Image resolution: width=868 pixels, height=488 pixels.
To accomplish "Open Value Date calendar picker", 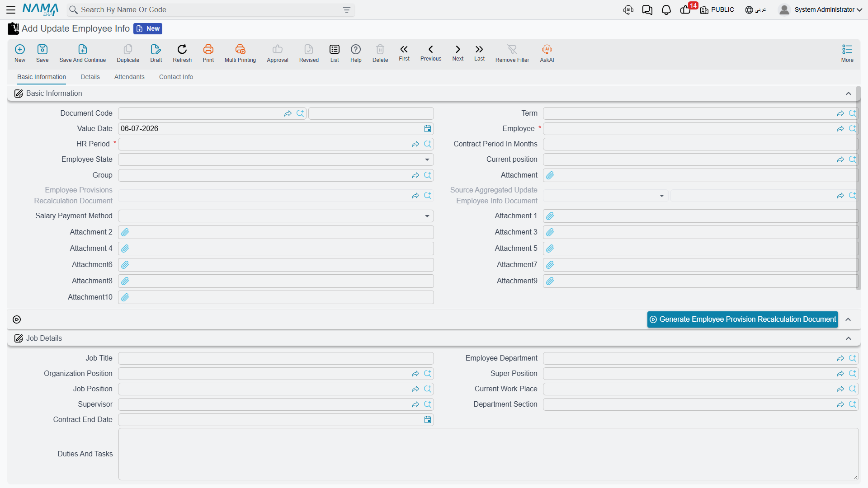I will 428,129.
